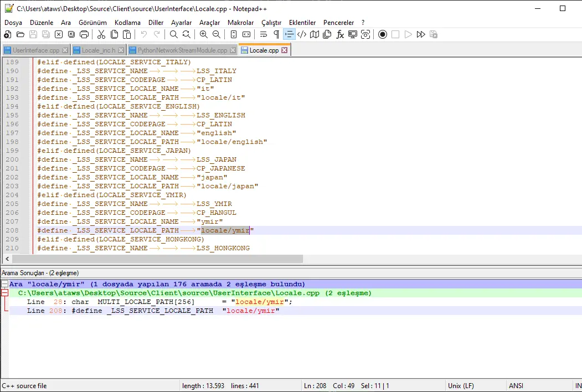
Task: Open the Görünüm menu
Action: [93, 23]
